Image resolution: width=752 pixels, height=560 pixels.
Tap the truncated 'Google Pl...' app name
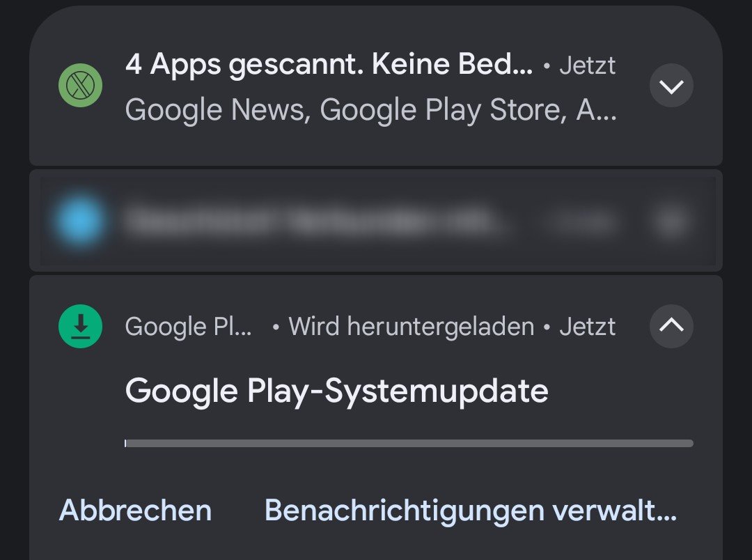click(x=189, y=326)
